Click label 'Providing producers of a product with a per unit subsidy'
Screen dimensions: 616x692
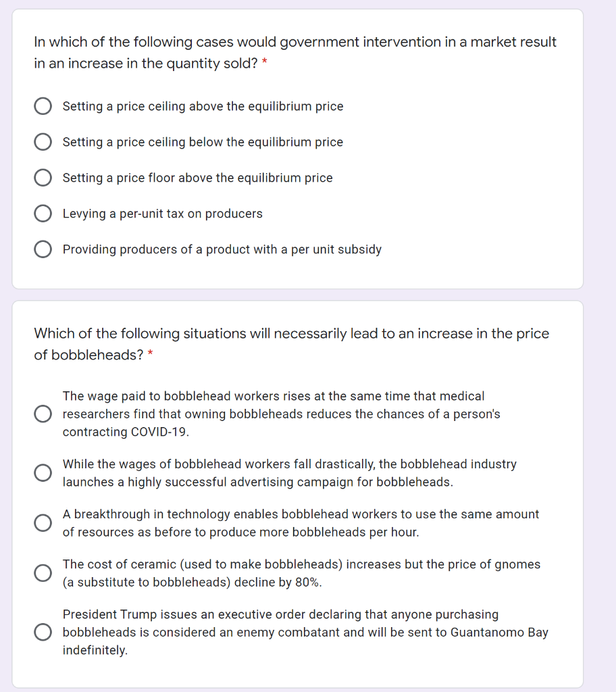point(222,249)
